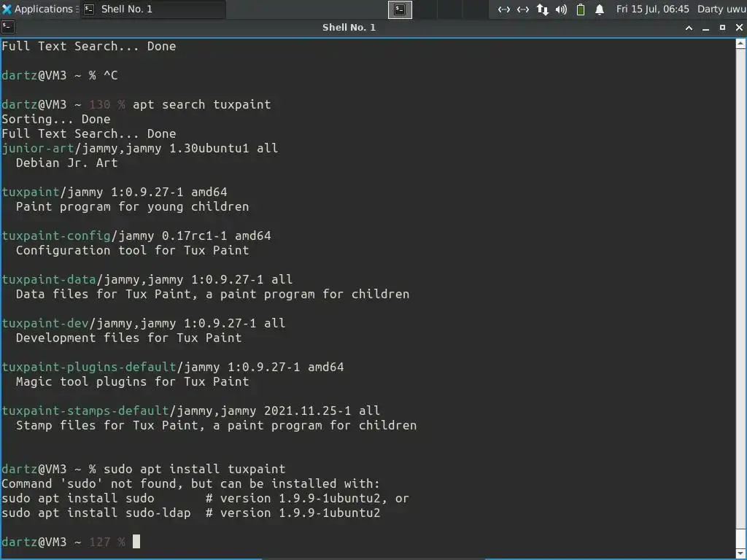This screenshot has height=560, width=747.
Task: Click the tuxpaint-plugins-default package name
Action: [88, 367]
